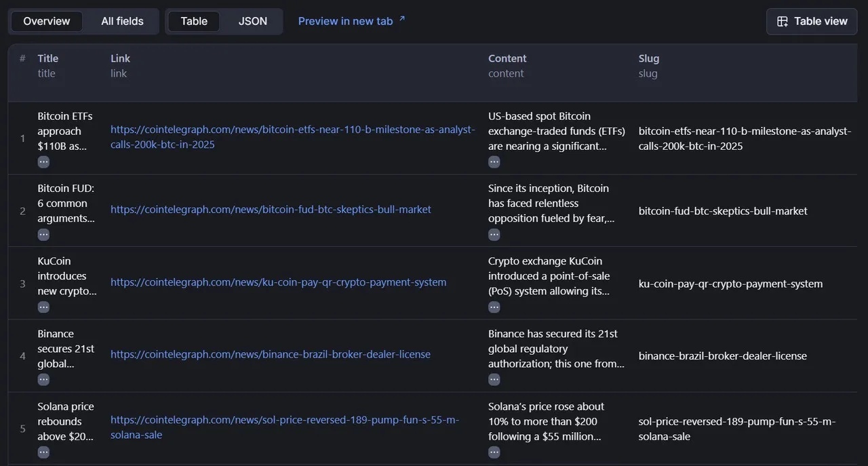Image resolution: width=868 pixels, height=466 pixels.
Task: Open the Table view button
Action: coord(812,21)
